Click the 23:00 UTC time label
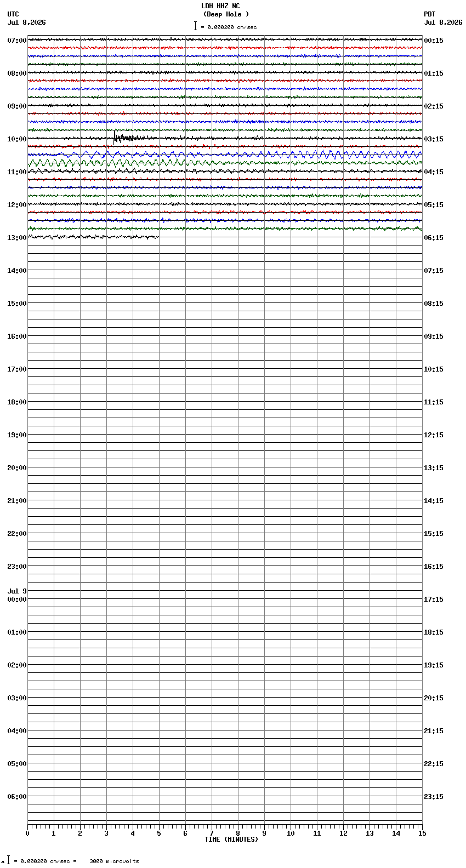 17,567
